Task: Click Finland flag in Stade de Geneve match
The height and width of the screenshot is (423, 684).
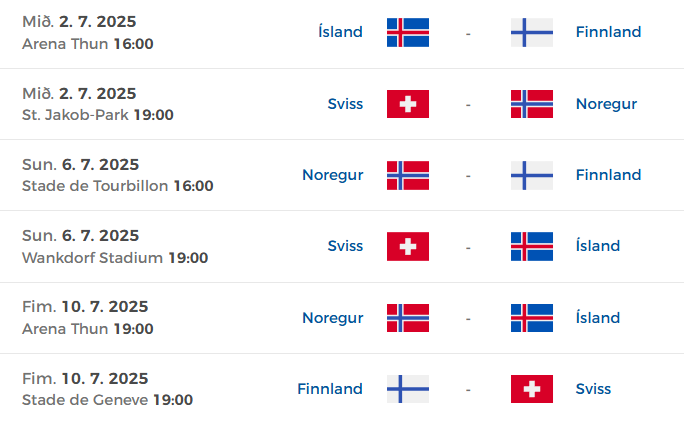Action: [408, 389]
